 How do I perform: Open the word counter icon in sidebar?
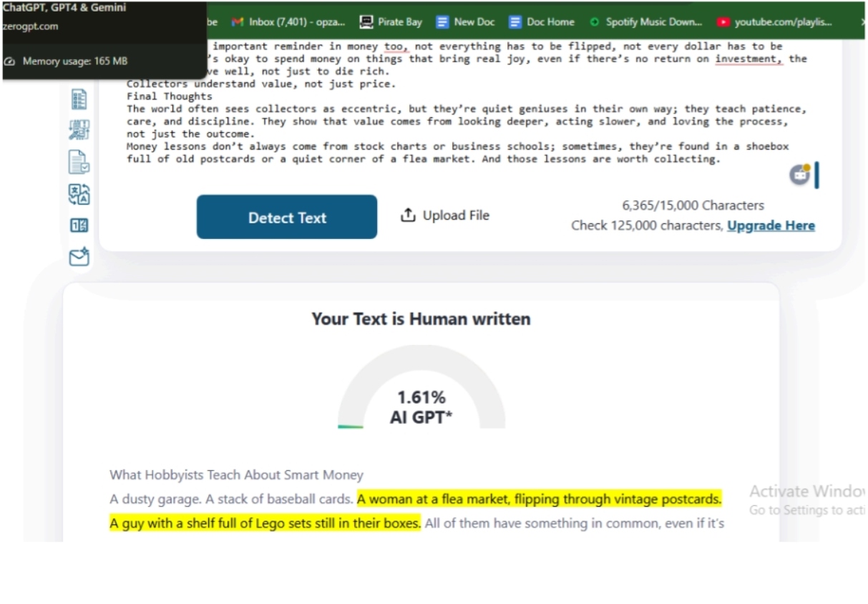[79, 225]
